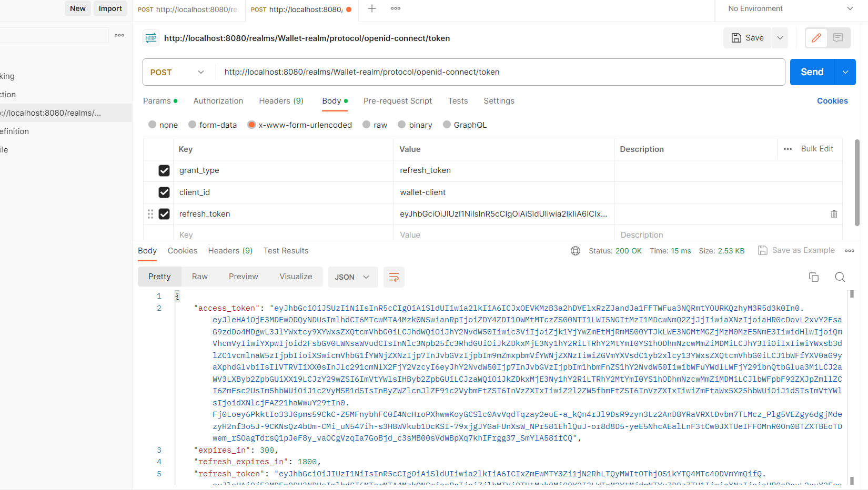Image resolution: width=868 pixels, height=490 pixels.
Task: Open the Params request tab
Action: [160, 101]
